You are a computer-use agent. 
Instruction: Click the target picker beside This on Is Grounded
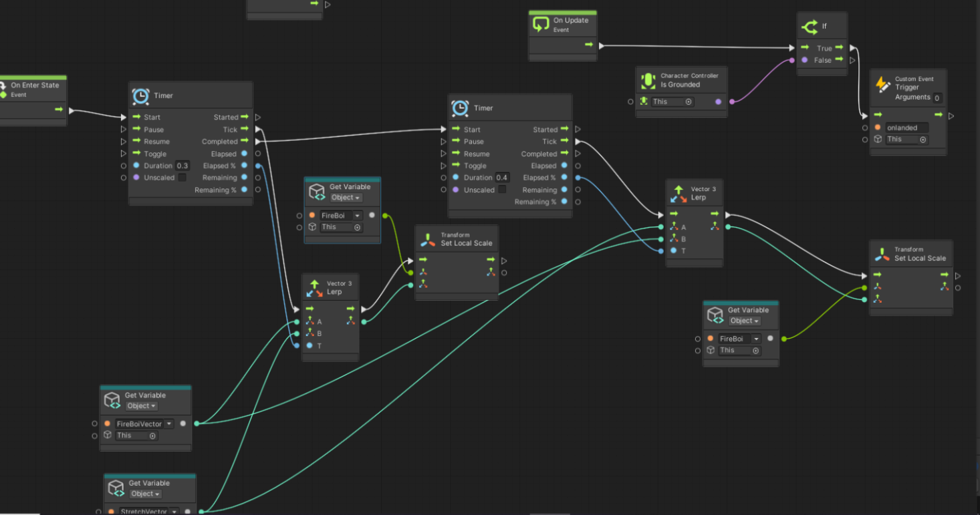(x=689, y=102)
